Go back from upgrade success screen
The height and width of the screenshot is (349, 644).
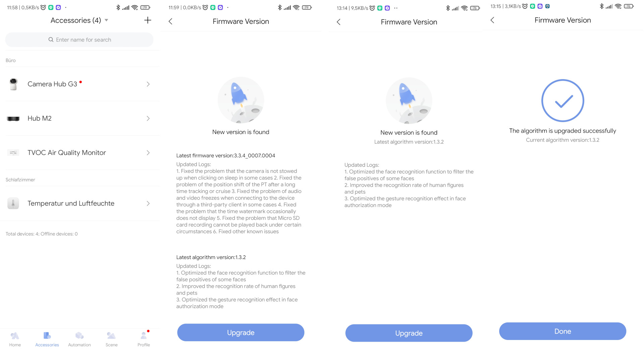[492, 20]
